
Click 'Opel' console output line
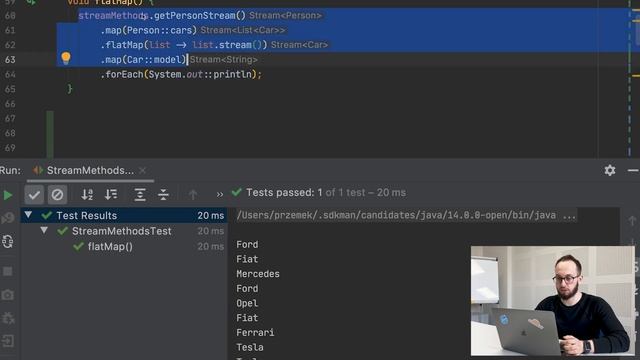[247, 303]
